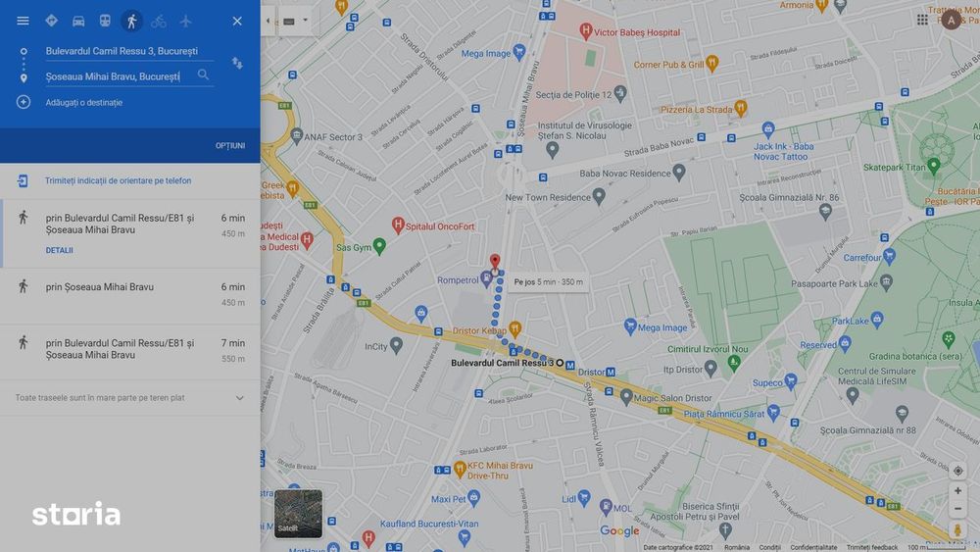Open Street View pegman

(x=957, y=530)
